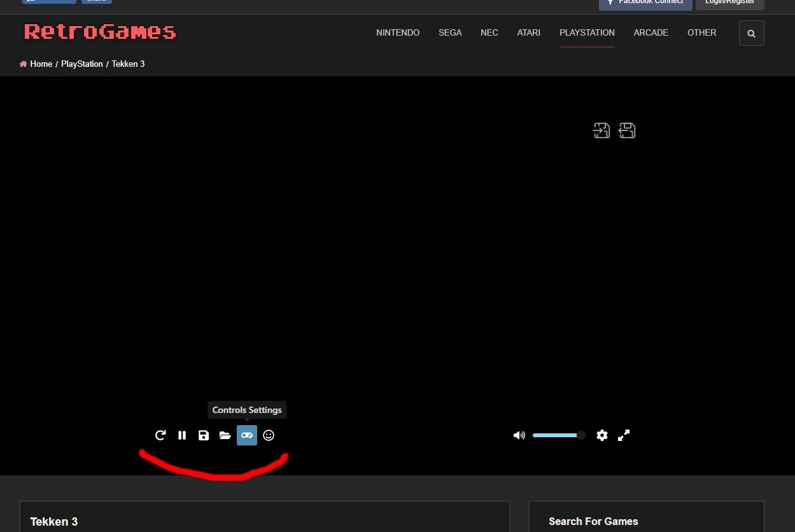This screenshot has width=795, height=532.
Task: Open the NEC menu
Action: (x=489, y=32)
